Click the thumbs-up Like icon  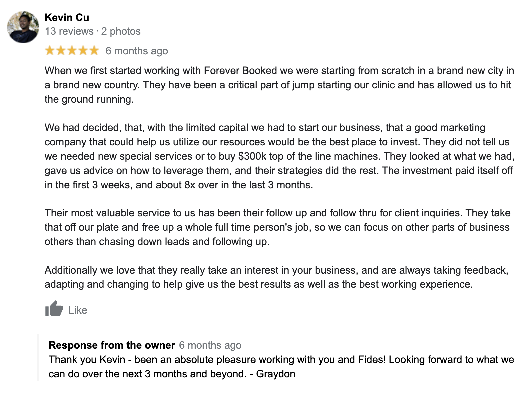[x=54, y=309]
